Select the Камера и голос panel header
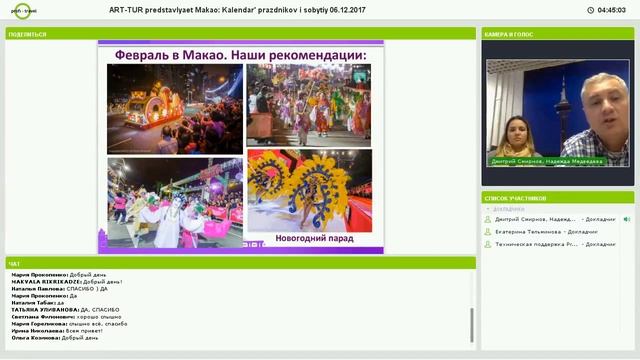This screenshot has height=360, width=640. pyautogui.click(x=558, y=34)
